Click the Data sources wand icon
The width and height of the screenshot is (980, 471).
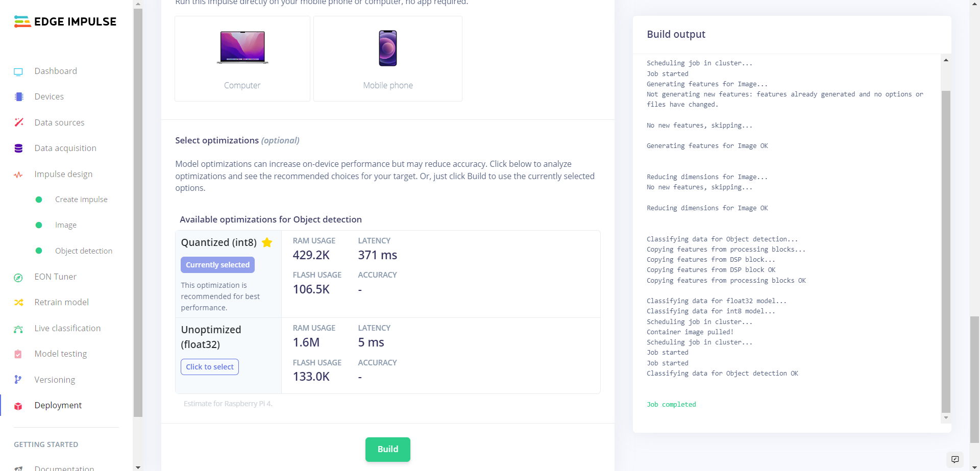click(x=19, y=122)
